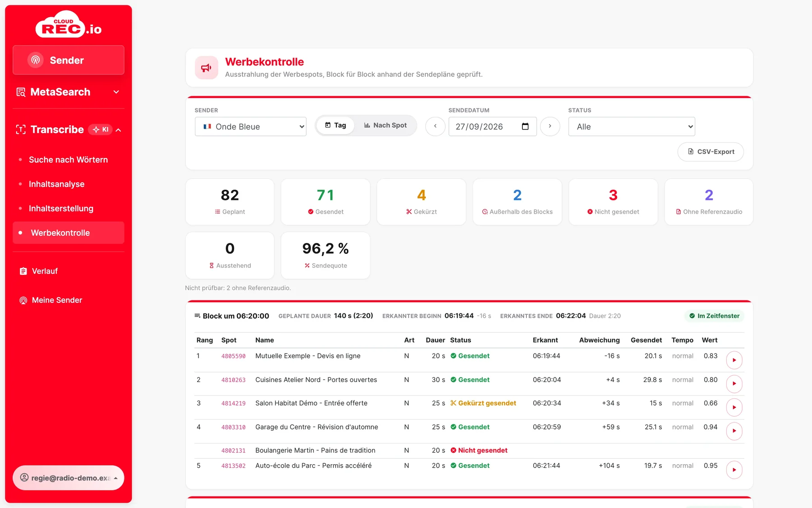The width and height of the screenshot is (812, 508).
Task: Open Inhaltsanalyse menu item
Action: point(56,184)
